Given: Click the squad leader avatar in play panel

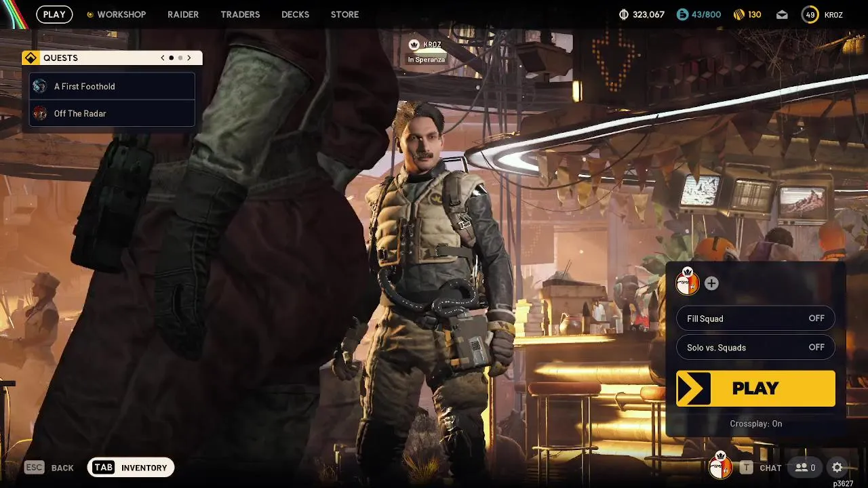Looking at the screenshot, I should point(688,281).
